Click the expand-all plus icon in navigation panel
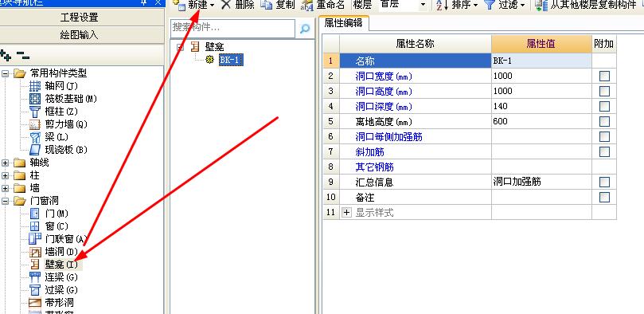Viewport: 644px width, 314px height. 6,55
